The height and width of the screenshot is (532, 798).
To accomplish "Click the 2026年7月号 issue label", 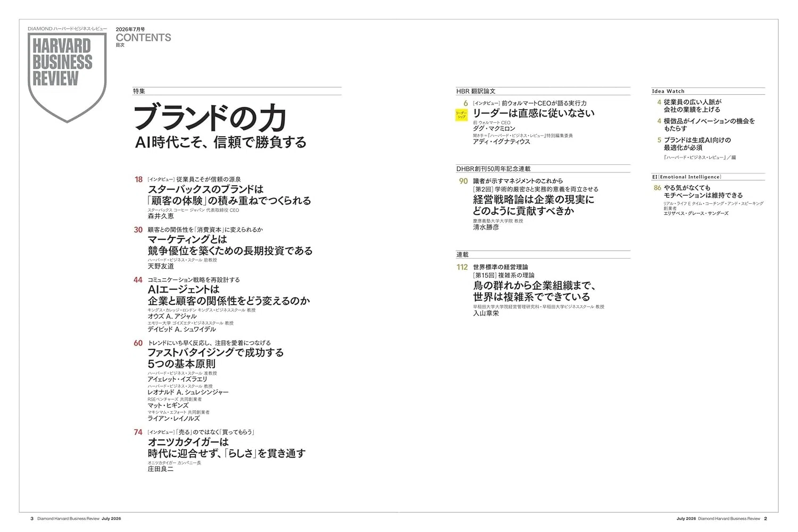I will [x=130, y=28].
